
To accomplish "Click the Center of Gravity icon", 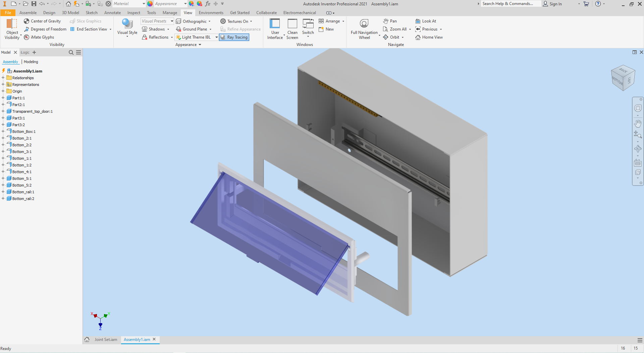I will pyautogui.click(x=26, y=21).
